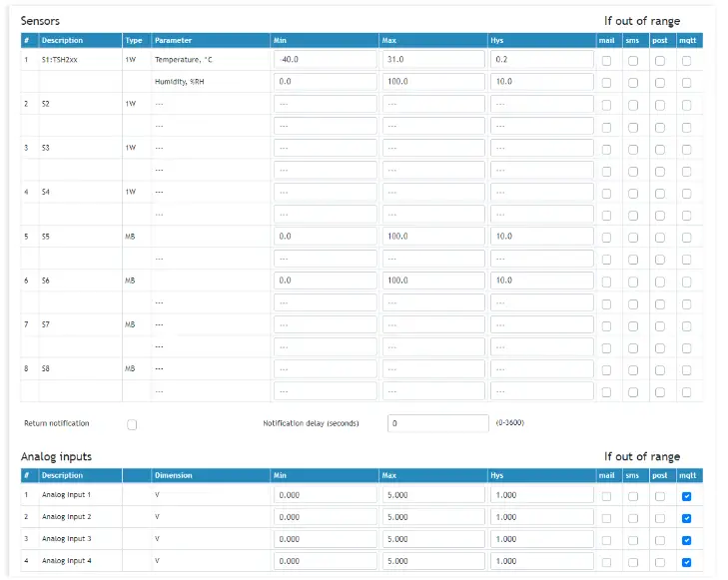Toggle sms alert for sensor S4 first row

tap(633, 194)
